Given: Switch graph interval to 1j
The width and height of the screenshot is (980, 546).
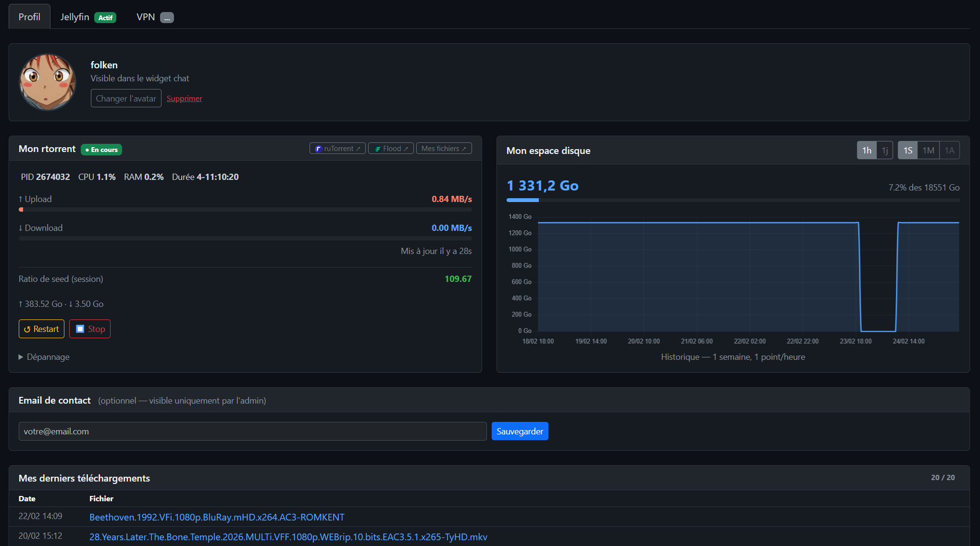Looking at the screenshot, I should [885, 151].
